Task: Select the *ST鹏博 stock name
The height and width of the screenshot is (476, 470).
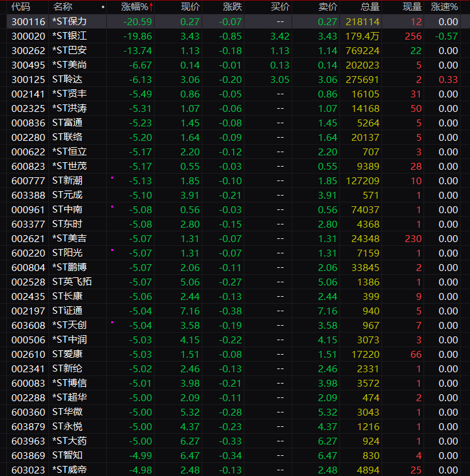Action: (69, 267)
